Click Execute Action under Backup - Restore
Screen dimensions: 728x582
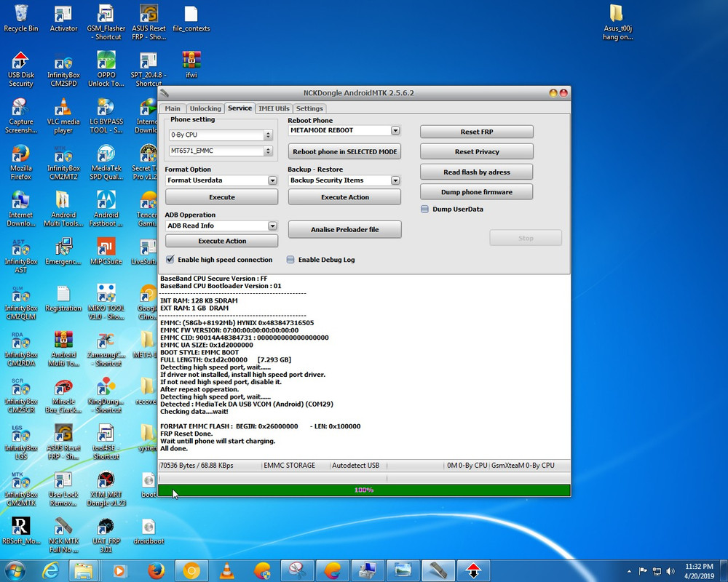click(344, 196)
